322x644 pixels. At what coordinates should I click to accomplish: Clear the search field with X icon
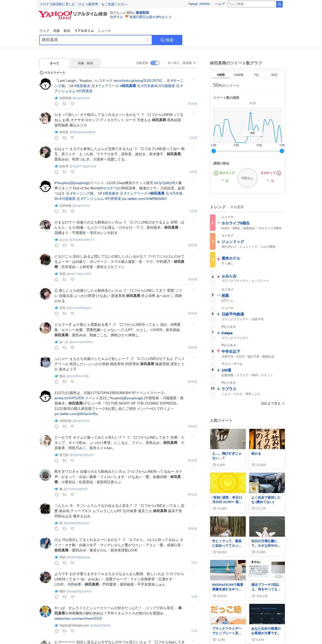[x=147, y=40]
